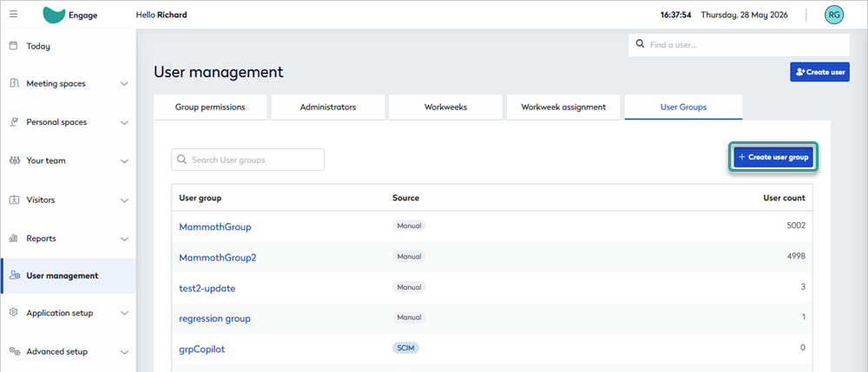Click the User management sidebar icon
The width and height of the screenshot is (868, 372).
tap(15, 275)
